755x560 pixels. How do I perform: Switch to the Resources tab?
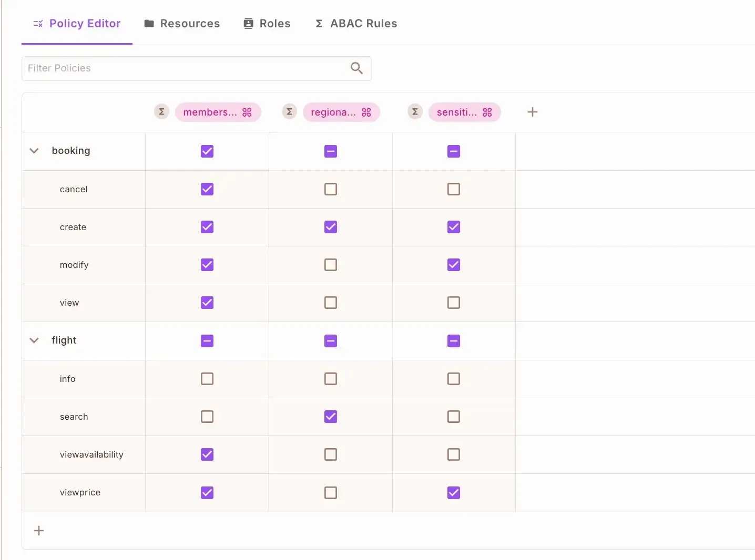tap(182, 24)
